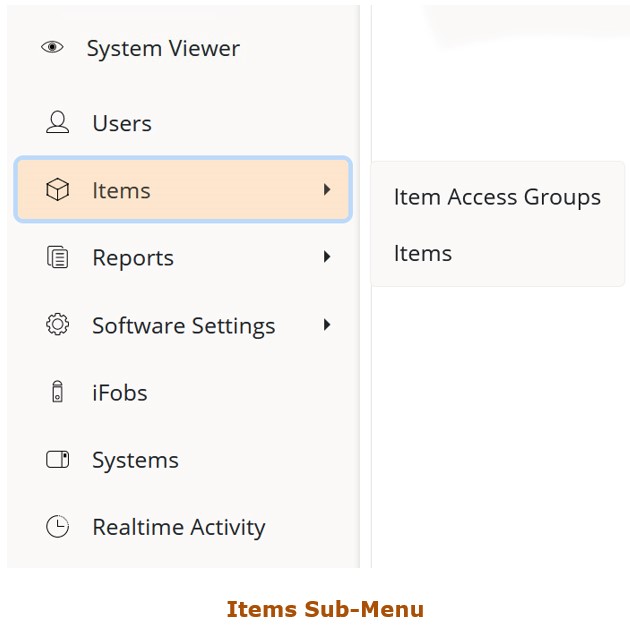Expand the Software Settings submenu arrow
The image size is (630, 625).
coord(327,325)
